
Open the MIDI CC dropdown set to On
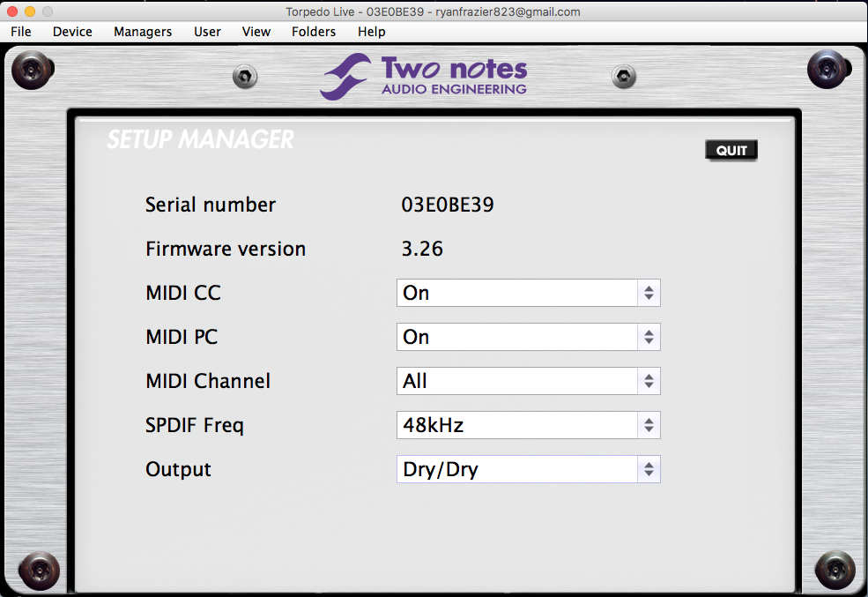coord(528,293)
